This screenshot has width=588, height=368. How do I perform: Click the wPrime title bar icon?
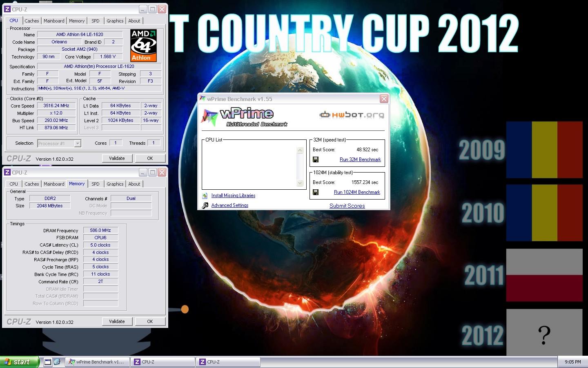click(x=203, y=99)
